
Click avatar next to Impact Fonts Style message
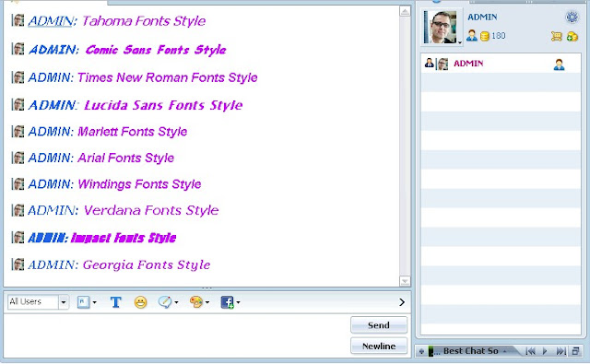click(x=18, y=237)
